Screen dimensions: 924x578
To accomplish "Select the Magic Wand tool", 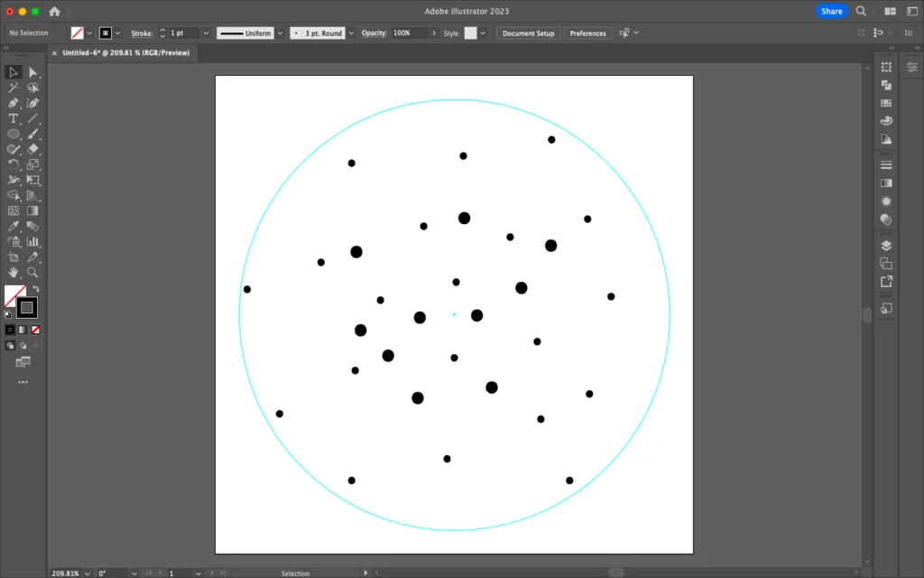I will (x=14, y=88).
